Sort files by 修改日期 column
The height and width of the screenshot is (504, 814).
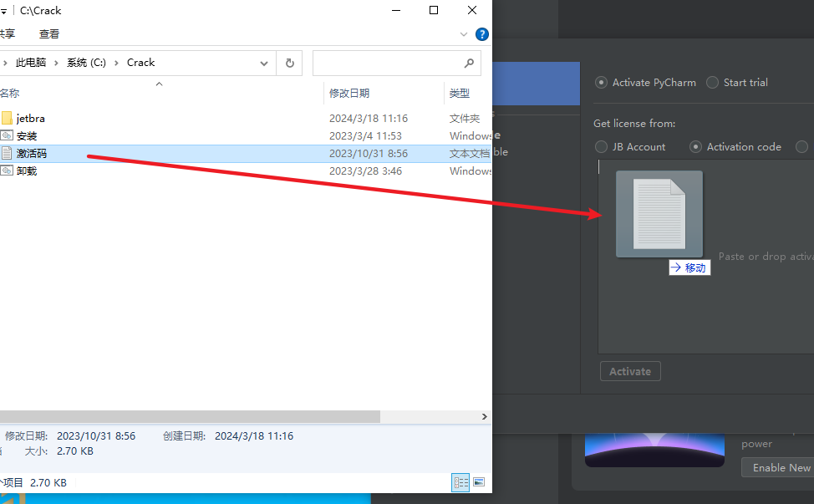(348, 94)
